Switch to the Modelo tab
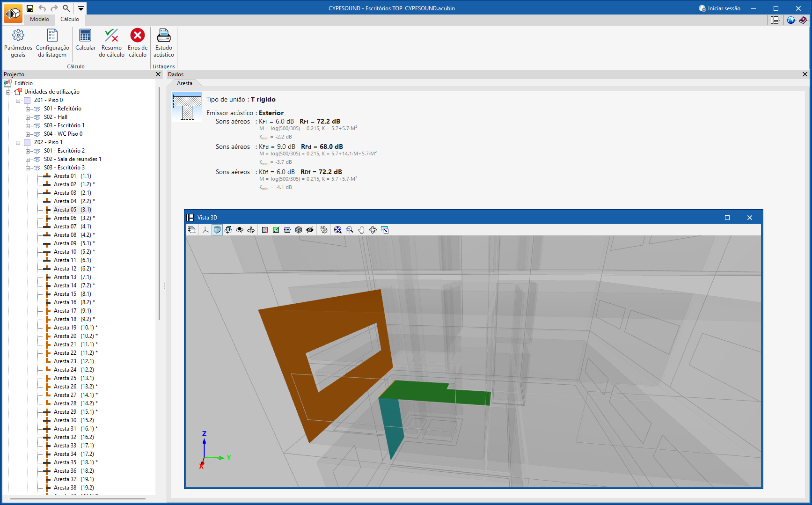 click(x=39, y=19)
